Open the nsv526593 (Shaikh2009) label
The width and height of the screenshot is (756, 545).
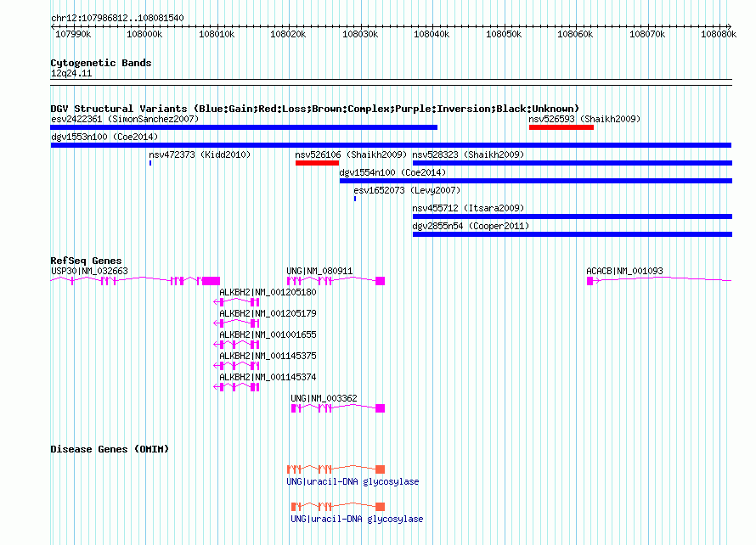coord(584,119)
